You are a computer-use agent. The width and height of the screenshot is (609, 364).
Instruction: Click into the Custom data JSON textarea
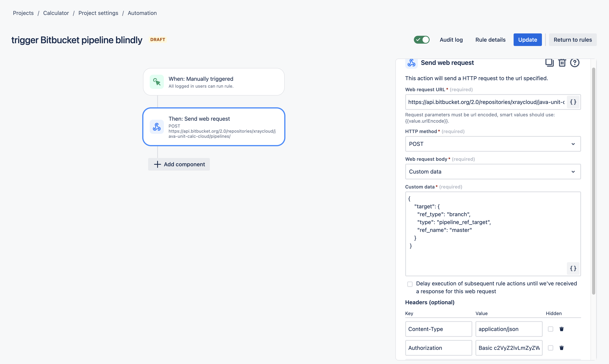[x=493, y=234]
